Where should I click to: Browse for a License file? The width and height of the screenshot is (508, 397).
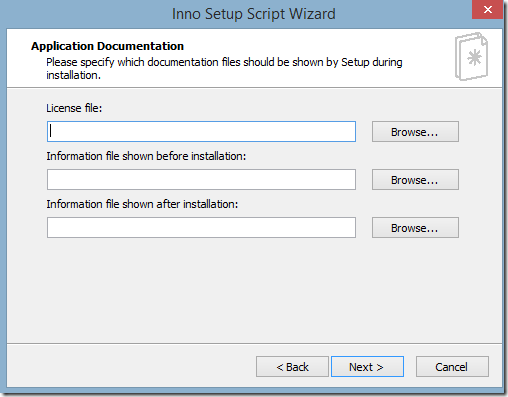point(415,132)
